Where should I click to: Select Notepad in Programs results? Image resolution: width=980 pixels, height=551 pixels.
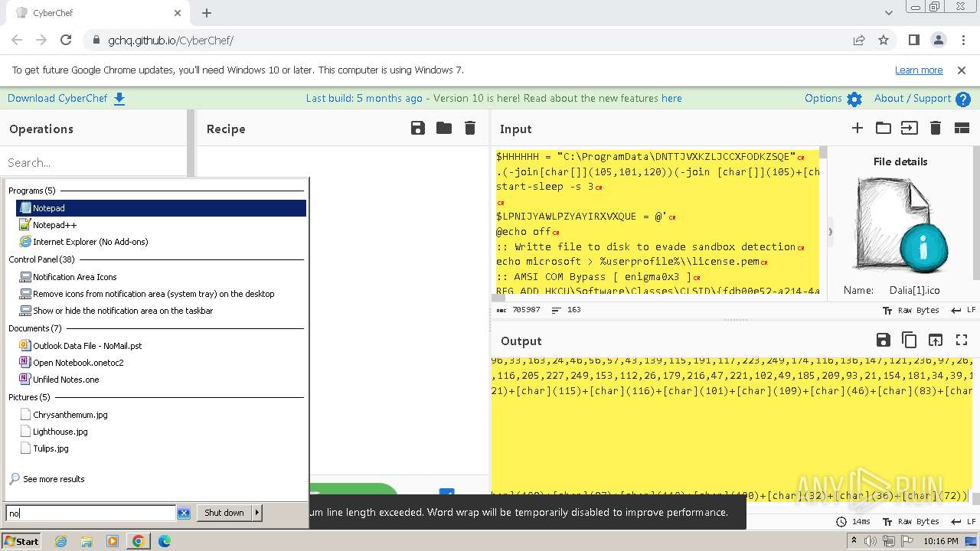pyautogui.click(x=161, y=207)
